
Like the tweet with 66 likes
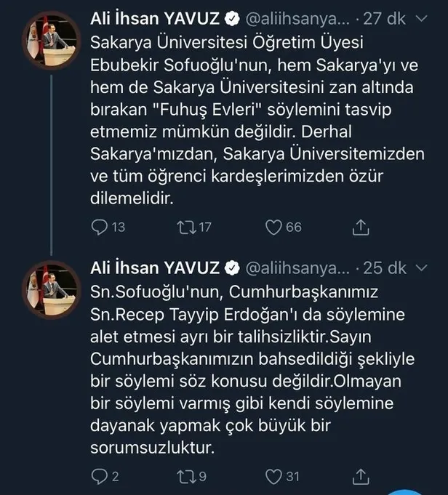[x=273, y=228]
